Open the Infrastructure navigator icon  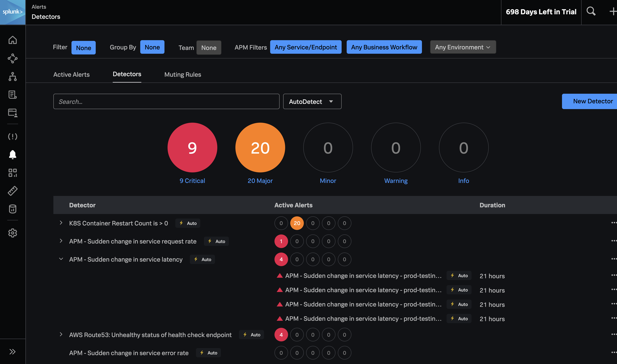[12, 77]
